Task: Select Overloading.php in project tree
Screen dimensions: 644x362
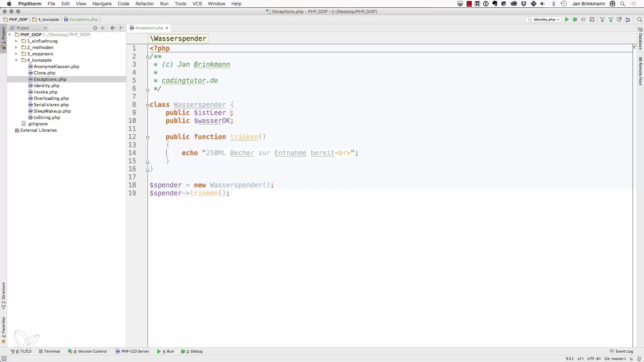Action: (51, 98)
